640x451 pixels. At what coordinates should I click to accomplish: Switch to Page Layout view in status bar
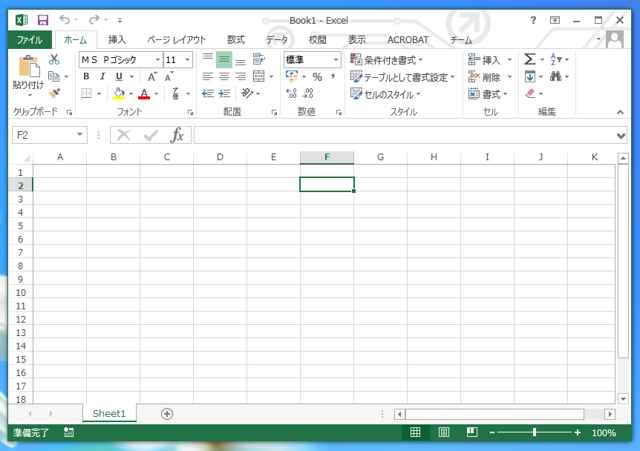coord(444,432)
